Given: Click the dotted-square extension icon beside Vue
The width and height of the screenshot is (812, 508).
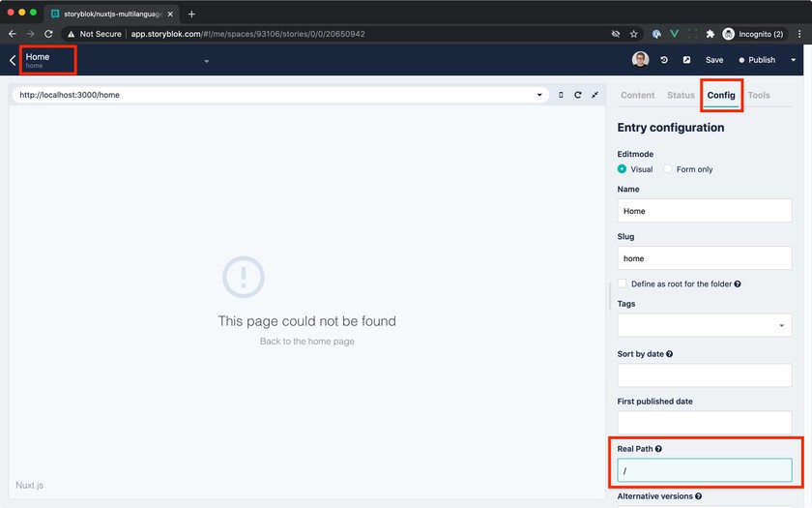Looking at the screenshot, I should tap(692, 34).
